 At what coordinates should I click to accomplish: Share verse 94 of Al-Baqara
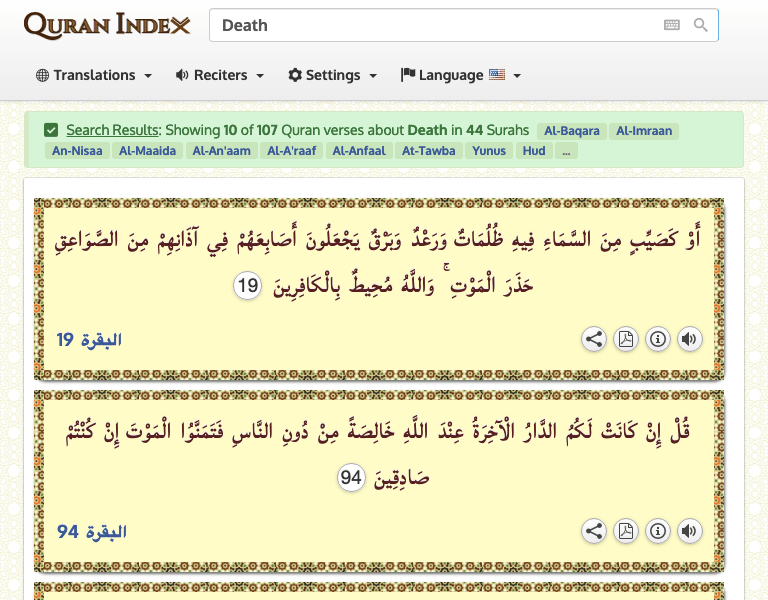594,531
